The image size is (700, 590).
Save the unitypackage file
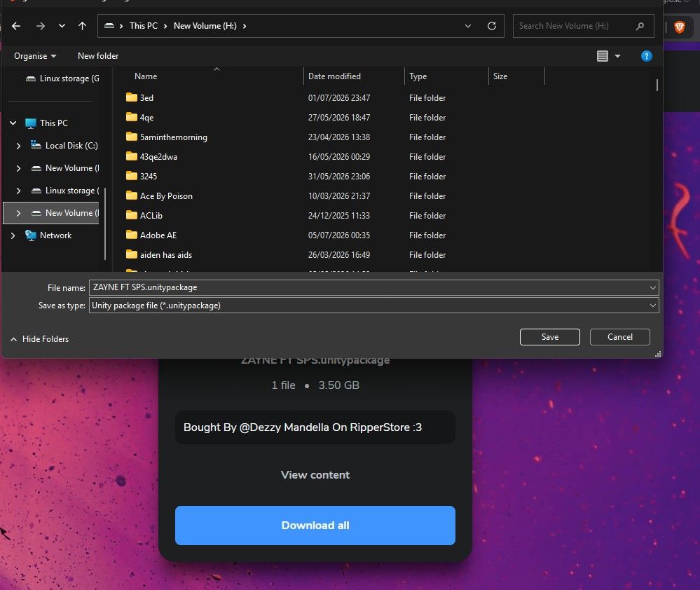[x=549, y=337]
